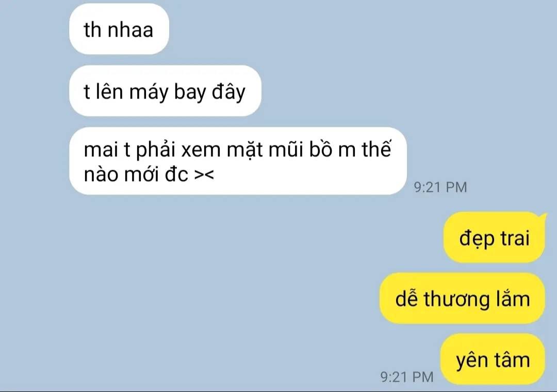This screenshot has height=392, width=557.
Task: Tap the yellow "yên tâm" bubble
Action: (x=493, y=359)
